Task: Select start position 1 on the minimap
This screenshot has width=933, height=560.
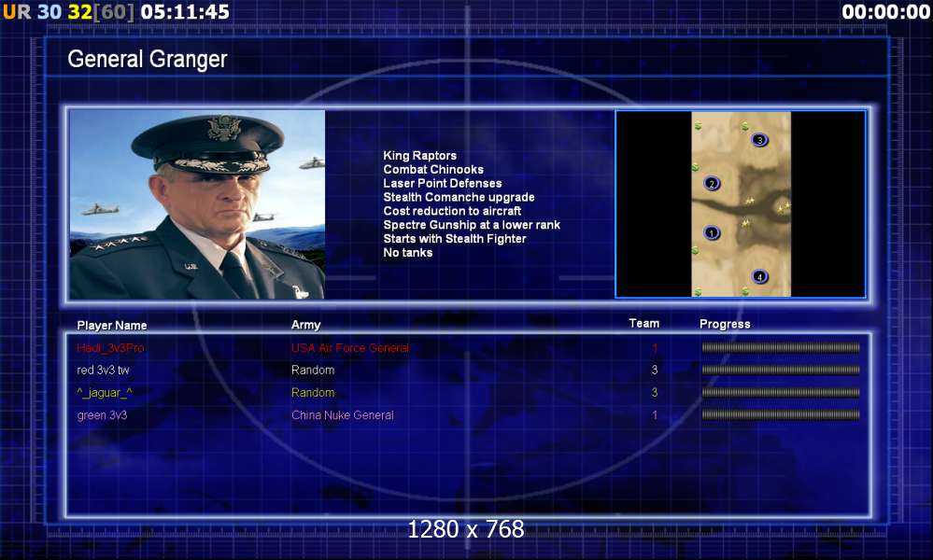Action: tap(711, 232)
